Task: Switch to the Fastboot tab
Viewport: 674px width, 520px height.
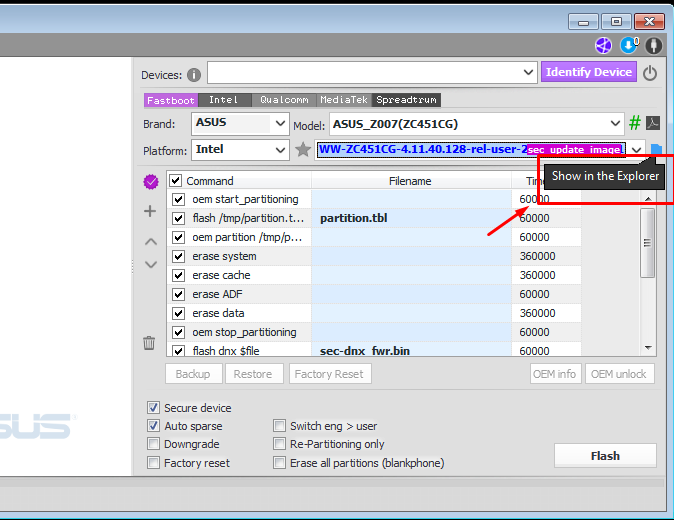Action: point(171,100)
